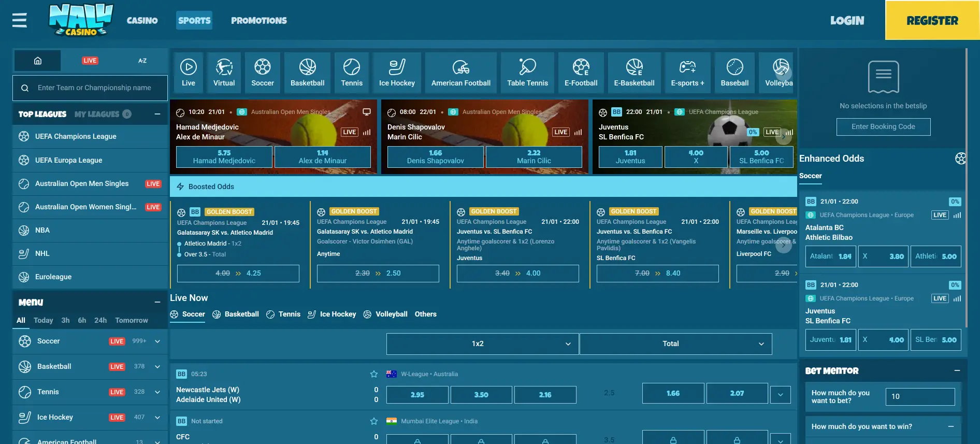Open the home icon tab in sidebar
The image size is (980, 444).
coord(37,61)
